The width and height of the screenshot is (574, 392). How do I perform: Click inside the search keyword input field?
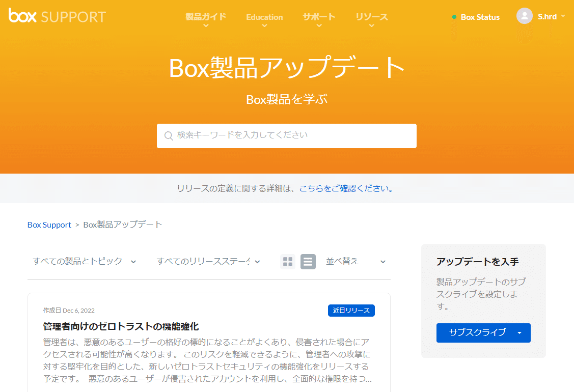[x=287, y=135]
